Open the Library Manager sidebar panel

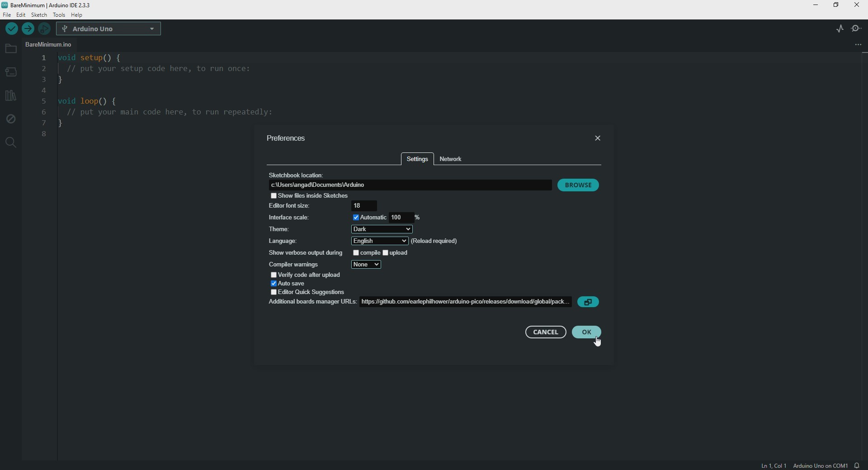pyautogui.click(x=11, y=96)
